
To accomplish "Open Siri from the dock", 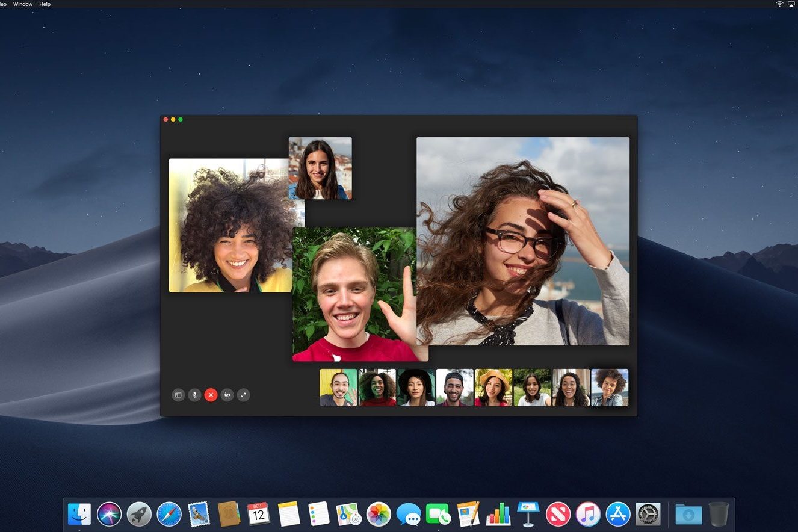I will click(x=109, y=514).
